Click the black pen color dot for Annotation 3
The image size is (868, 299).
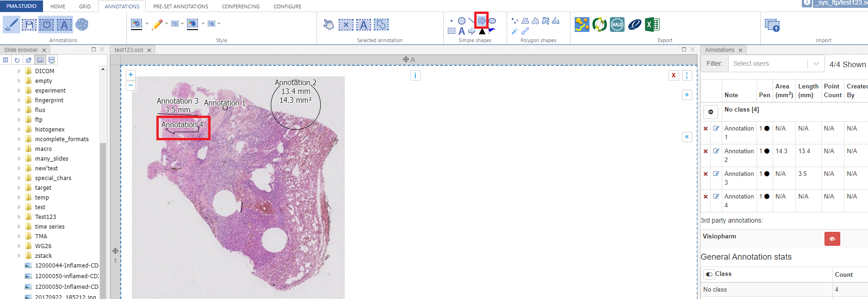click(x=767, y=174)
